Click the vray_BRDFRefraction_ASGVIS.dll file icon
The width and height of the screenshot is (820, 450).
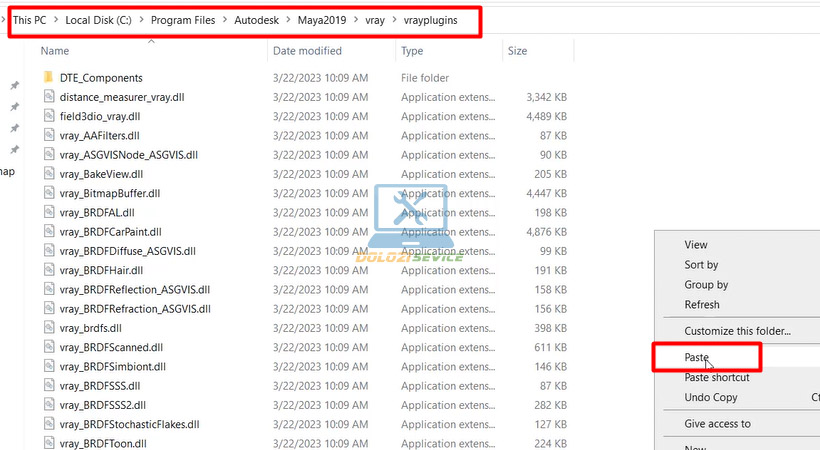point(49,309)
